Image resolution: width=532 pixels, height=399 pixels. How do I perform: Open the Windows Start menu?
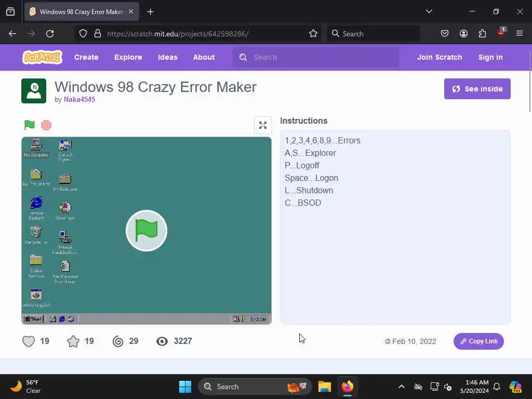185,387
